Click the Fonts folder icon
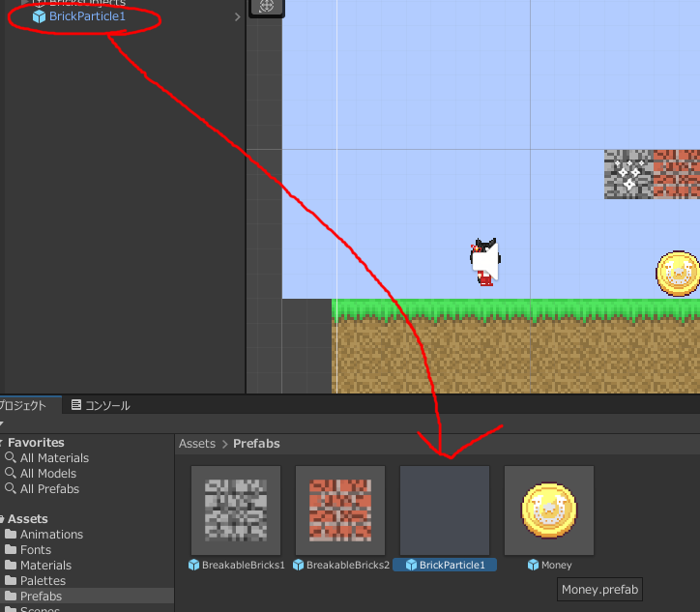Viewport: 700px width, 612px height. [11, 549]
